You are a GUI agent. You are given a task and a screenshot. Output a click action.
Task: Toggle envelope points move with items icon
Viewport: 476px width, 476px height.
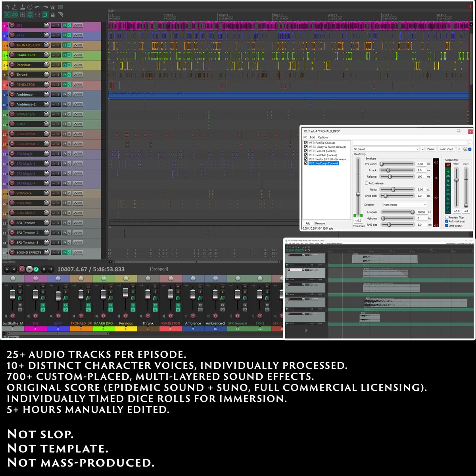click(x=30, y=15)
